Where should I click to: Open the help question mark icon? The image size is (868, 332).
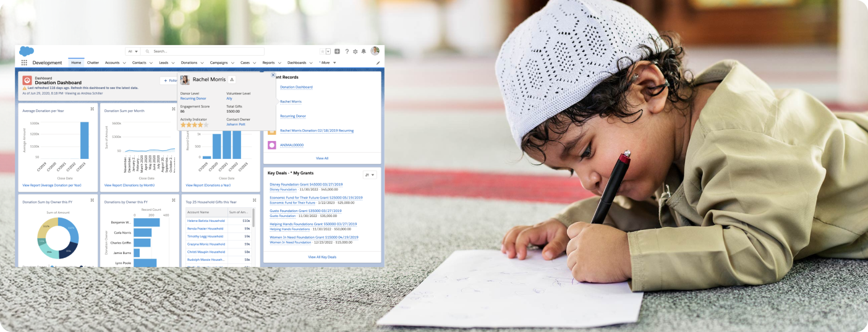(x=347, y=51)
